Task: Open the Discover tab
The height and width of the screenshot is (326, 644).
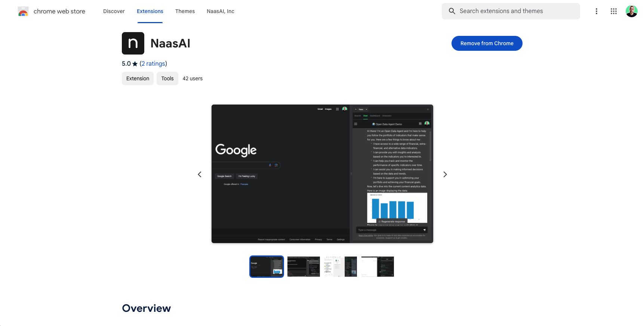Action: (x=114, y=11)
